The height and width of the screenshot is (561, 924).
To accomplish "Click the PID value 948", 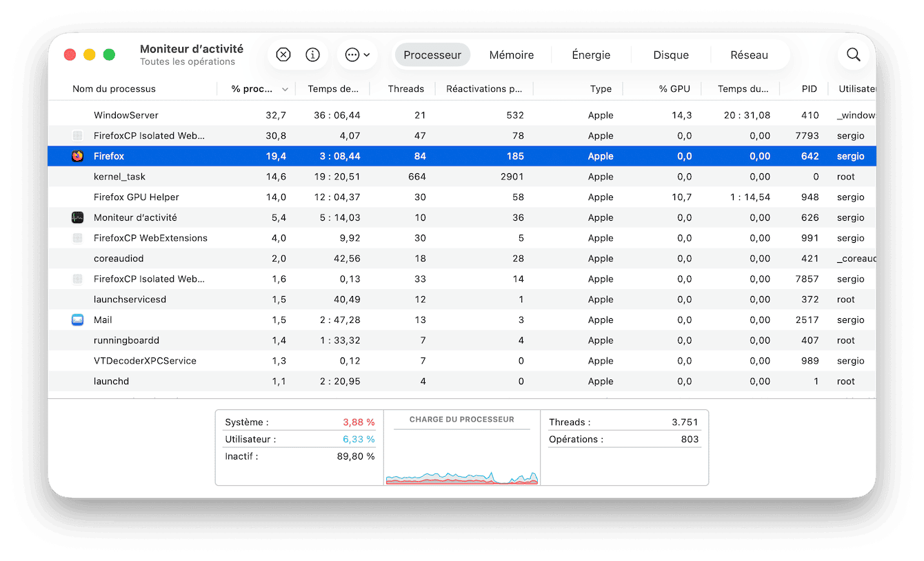I will (x=810, y=197).
